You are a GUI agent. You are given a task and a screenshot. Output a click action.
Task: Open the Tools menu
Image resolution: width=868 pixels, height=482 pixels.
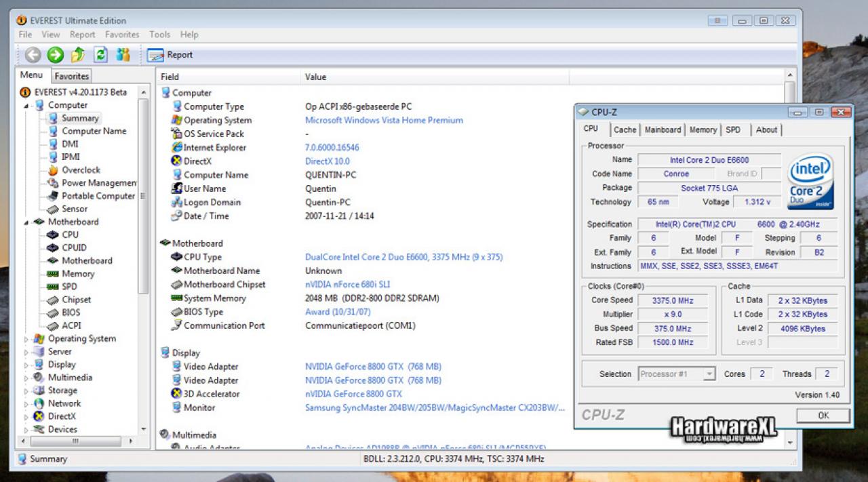(160, 35)
